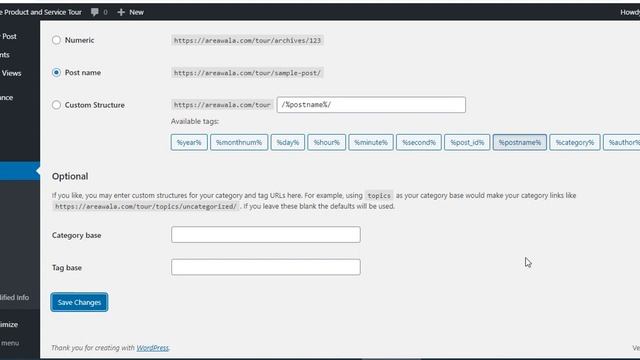Click the Available tags label
The image size is (640, 360).
(x=195, y=121)
